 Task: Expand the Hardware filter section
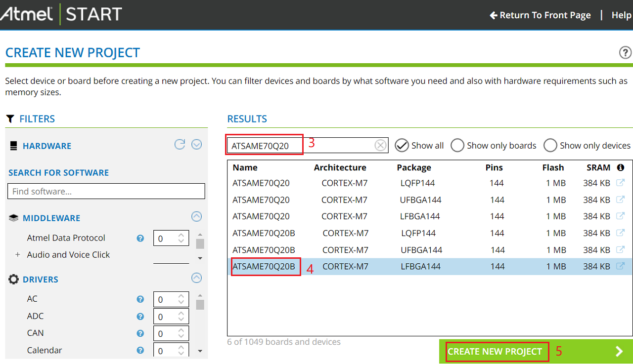197,145
